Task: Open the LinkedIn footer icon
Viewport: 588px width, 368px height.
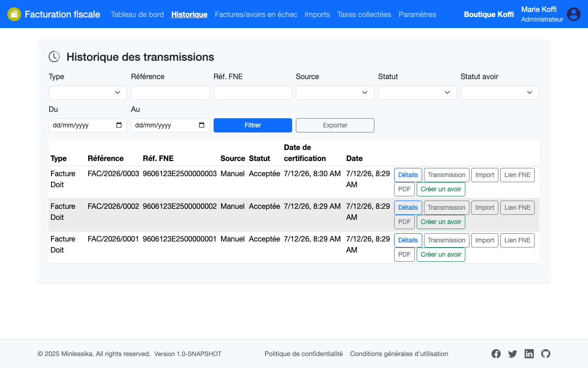Action: pos(529,354)
